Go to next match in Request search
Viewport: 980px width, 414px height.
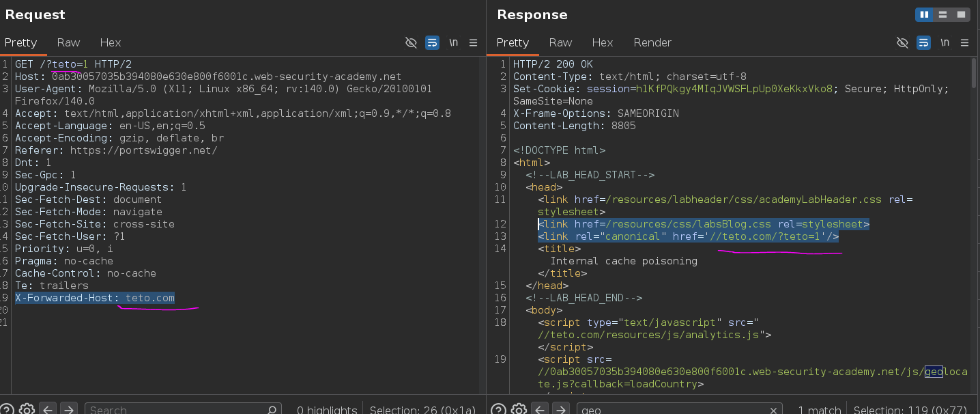tap(68, 410)
